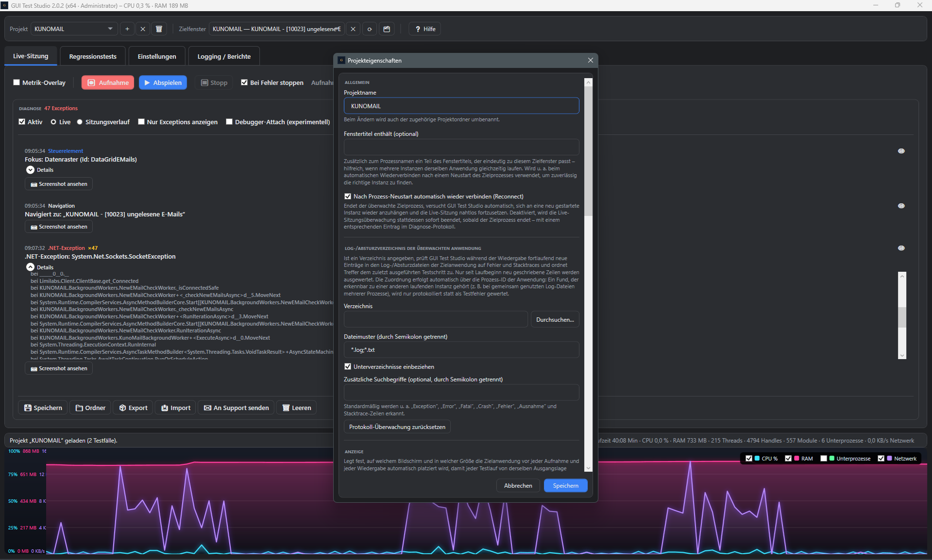Open the window picker icon beside refresh
The image size is (932, 560).
tap(387, 29)
